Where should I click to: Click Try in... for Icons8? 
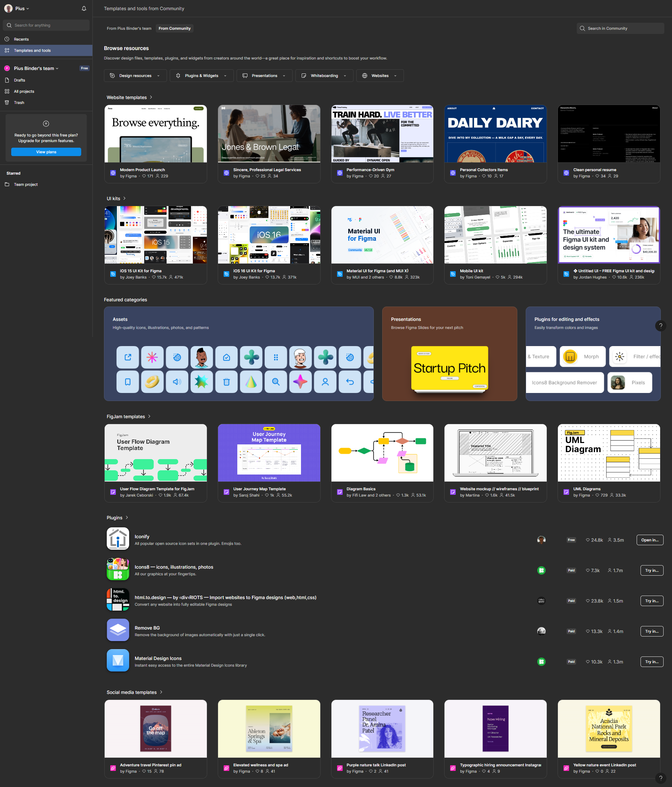click(651, 570)
